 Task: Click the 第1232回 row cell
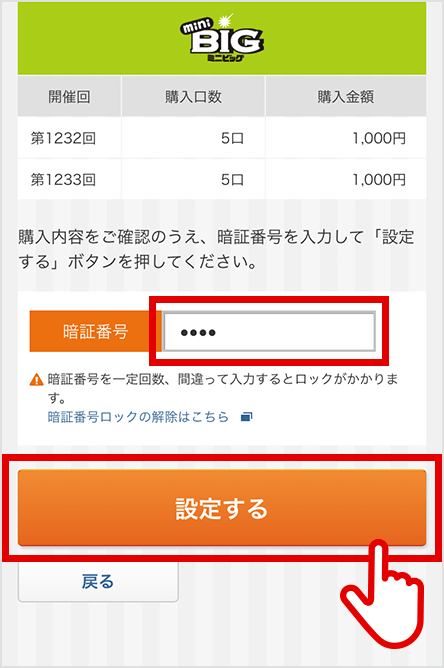pos(69,138)
